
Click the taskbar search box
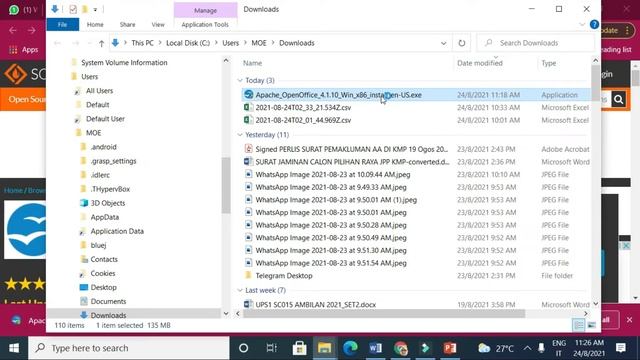coord(129,348)
